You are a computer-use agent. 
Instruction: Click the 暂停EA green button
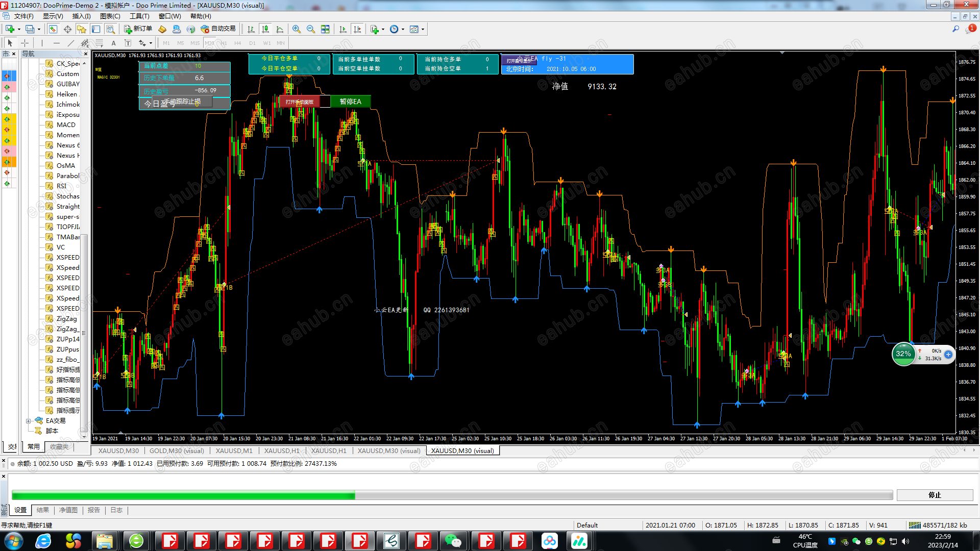[x=350, y=102]
